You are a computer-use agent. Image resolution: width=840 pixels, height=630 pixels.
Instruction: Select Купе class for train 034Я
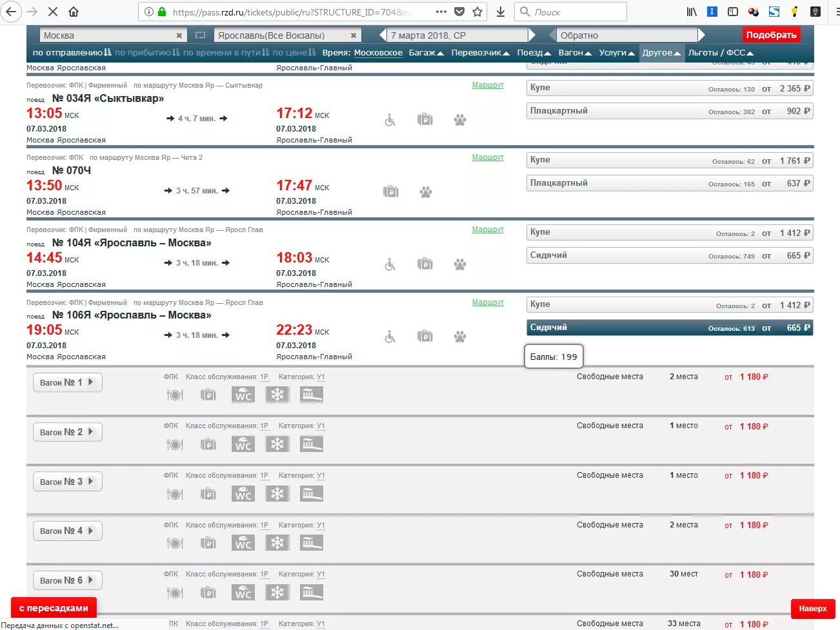pyautogui.click(x=670, y=88)
